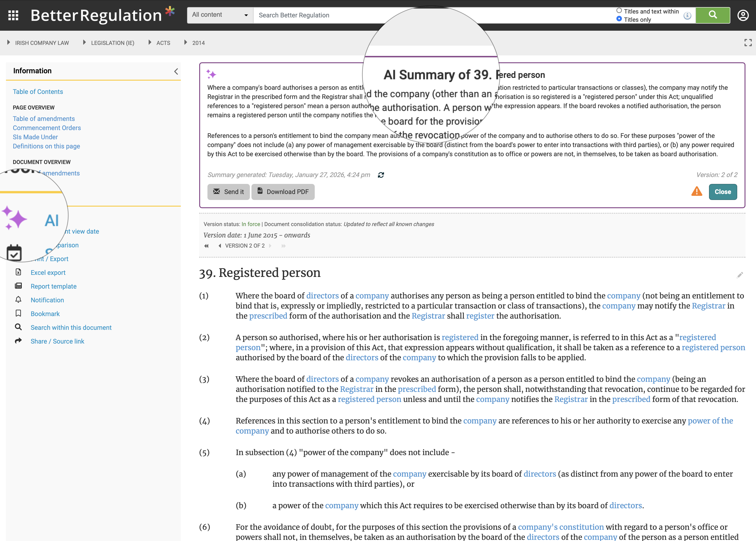Click the user account icon top right

click(x=743, y=15)
